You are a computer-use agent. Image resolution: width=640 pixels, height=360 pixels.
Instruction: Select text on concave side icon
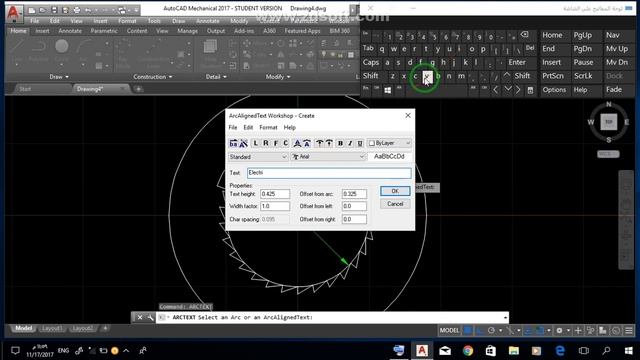[x=307, y=143]
